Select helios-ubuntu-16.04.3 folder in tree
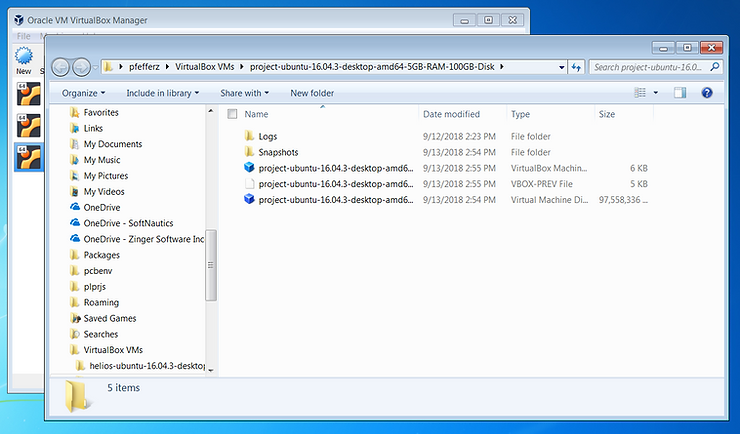The width and height of the screenshot is (740, 434). [147, 366]
